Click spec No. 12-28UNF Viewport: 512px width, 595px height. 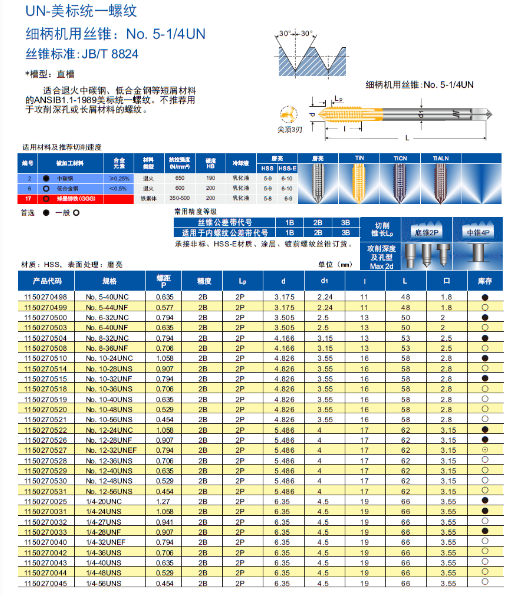pos(109,440)
